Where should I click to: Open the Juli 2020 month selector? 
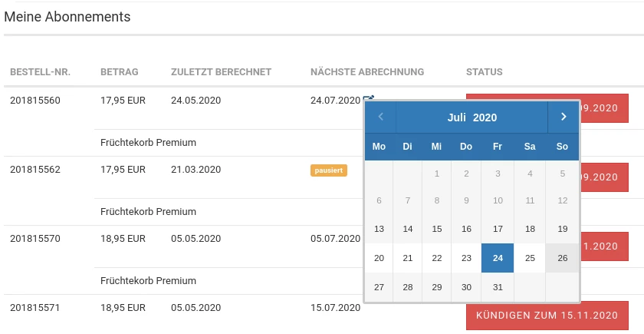coord(472,117)
